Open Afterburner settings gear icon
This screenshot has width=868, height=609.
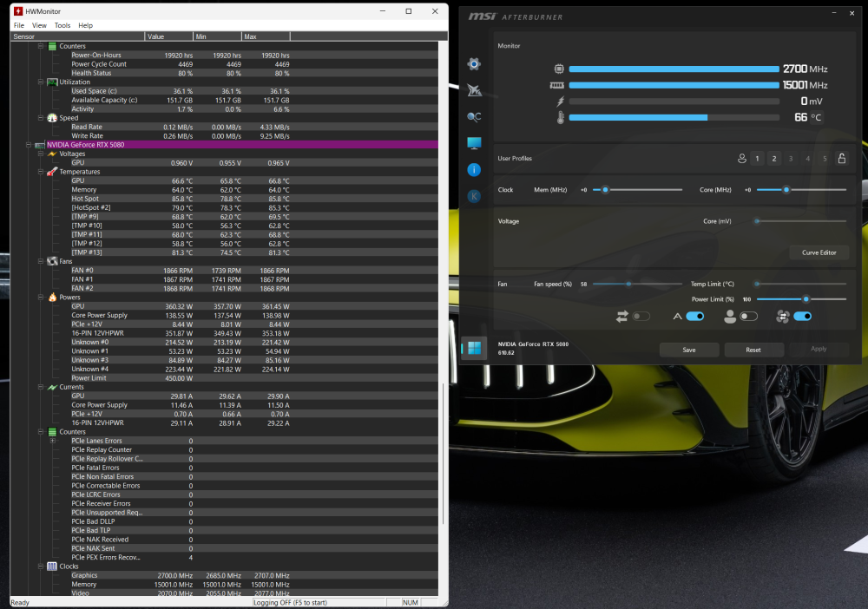point(474,64)
